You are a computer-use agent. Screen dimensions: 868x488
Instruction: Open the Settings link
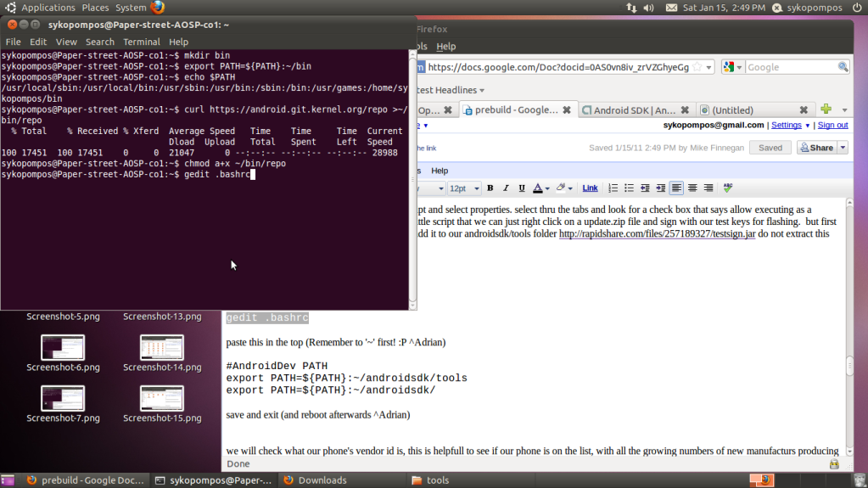(786, 126)
